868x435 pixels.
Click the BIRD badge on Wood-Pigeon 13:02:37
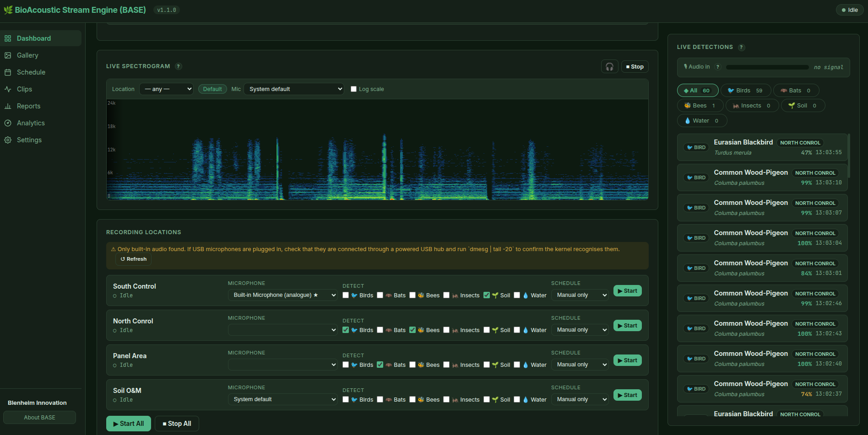click(696, 389)
